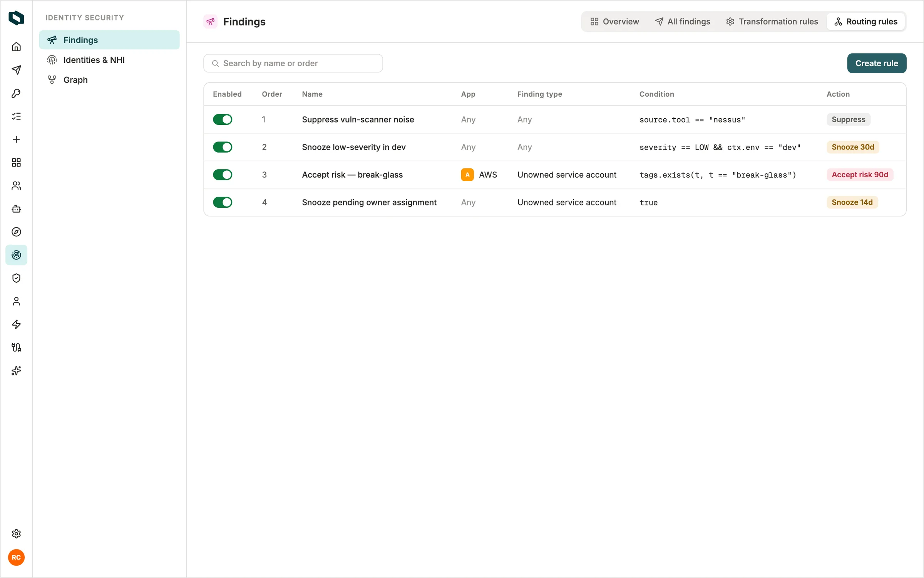Image resolution: width=924 pixels, height=578 pixels.
Task: Switch to the Overview tab
Action: click(x=614, y=22)
